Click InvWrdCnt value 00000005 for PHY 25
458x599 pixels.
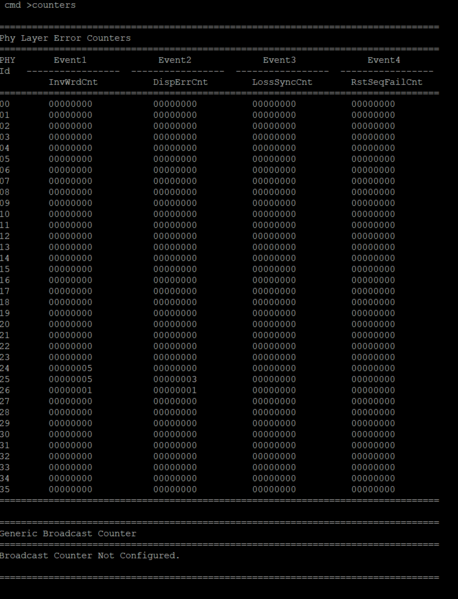coord(70,379)
